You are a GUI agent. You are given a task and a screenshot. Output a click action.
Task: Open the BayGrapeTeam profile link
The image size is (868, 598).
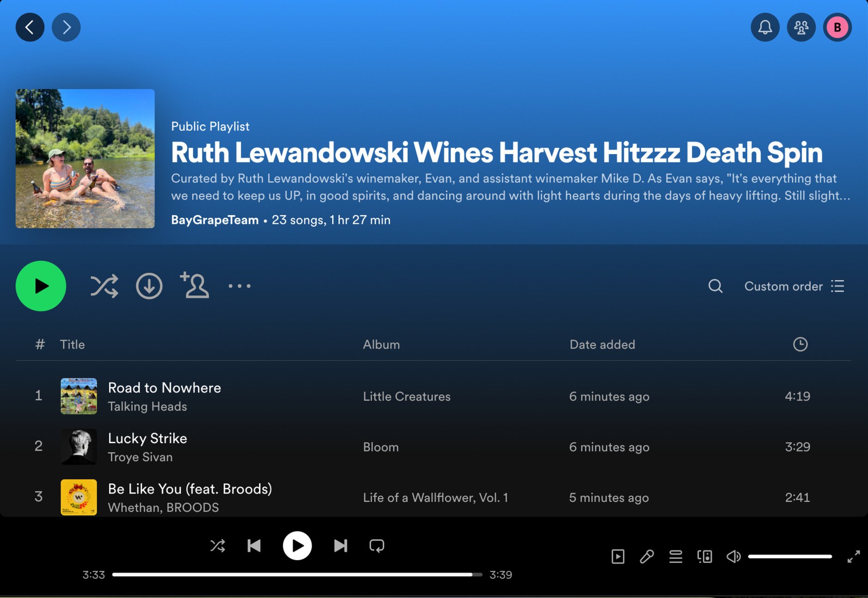click(215, 220)
